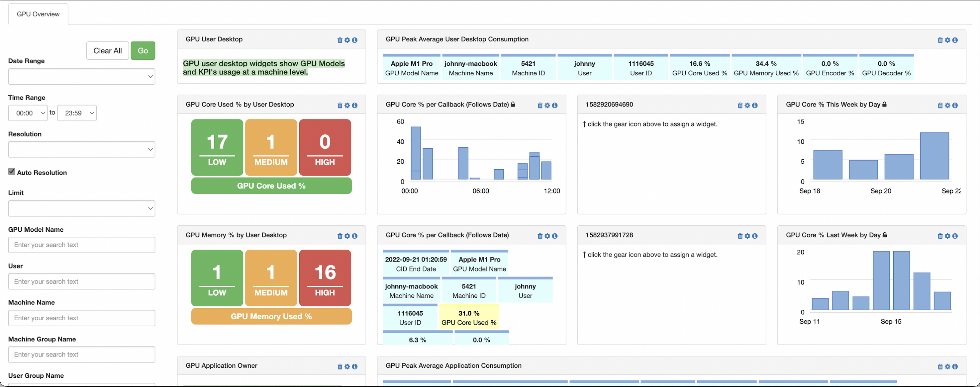Click the first tall bar in the Callback chart
Image resolution: width=980 pixels, height=387 pixels.
pos(416,153)
